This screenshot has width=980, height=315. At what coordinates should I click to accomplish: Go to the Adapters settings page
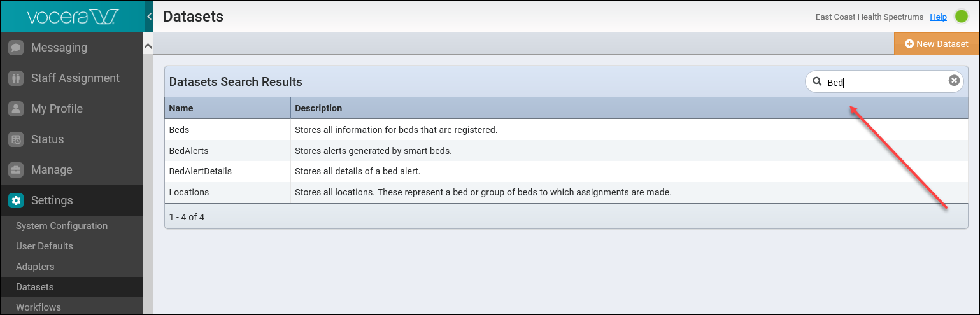[x=35, y=267]
